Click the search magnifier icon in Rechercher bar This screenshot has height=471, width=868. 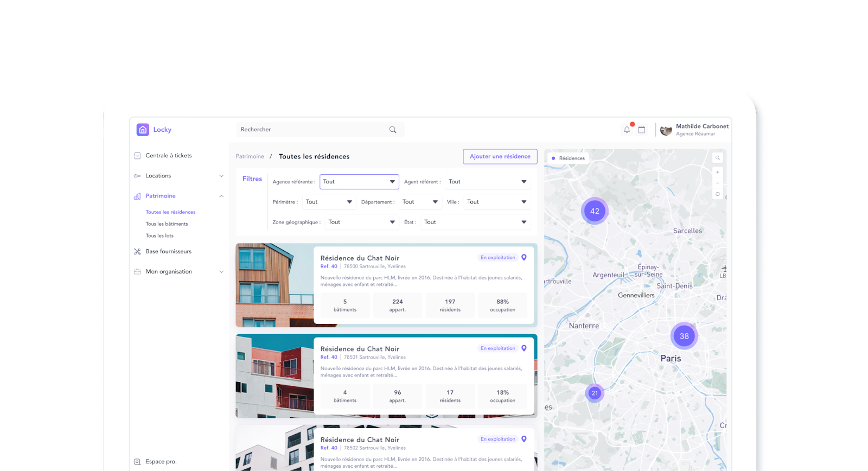[393, 130]
